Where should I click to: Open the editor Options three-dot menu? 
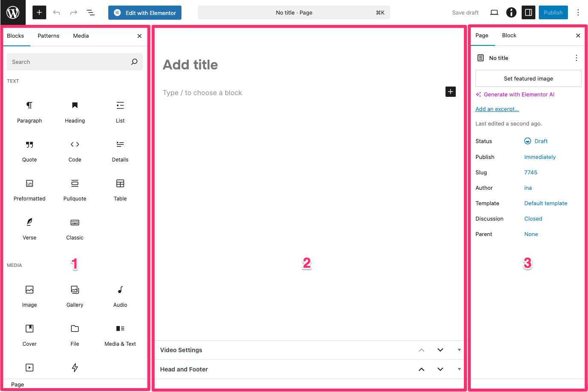click(x=578, y=12)
